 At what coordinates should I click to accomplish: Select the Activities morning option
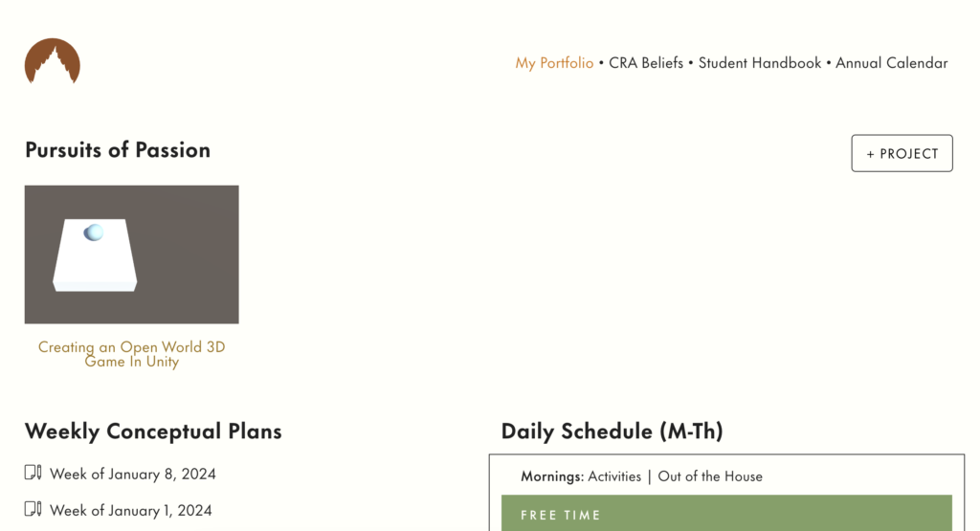(614, 476)
